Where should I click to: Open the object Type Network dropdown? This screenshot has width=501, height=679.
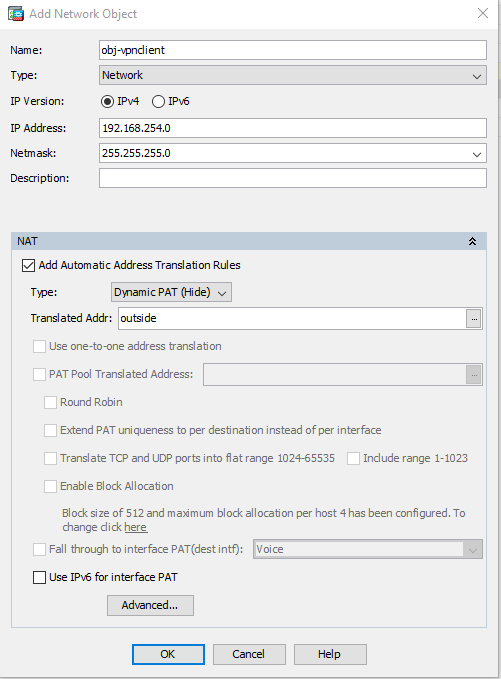coord(293,75)
